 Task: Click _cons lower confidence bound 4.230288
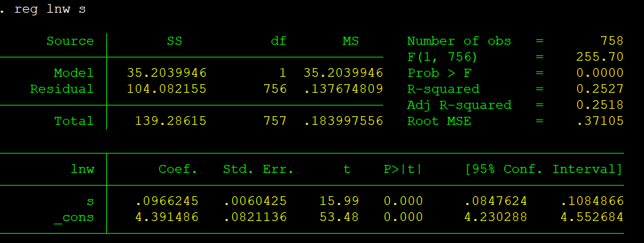tap(496, 217)
